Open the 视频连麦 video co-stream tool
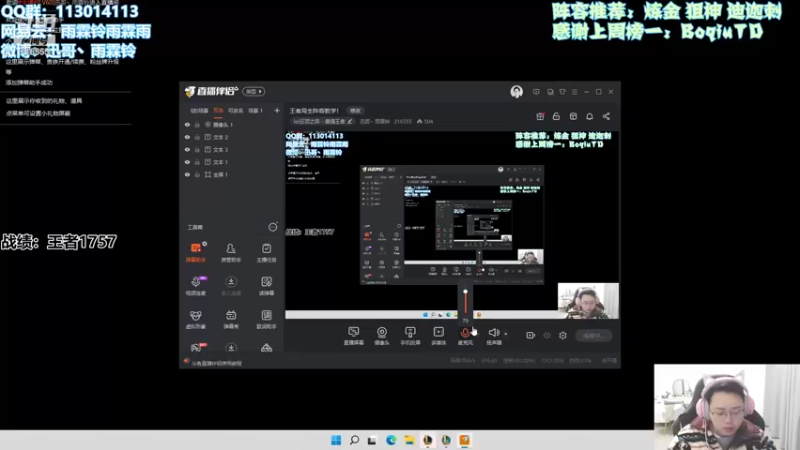Screen dimensions: 800x450 click(196, 286)
